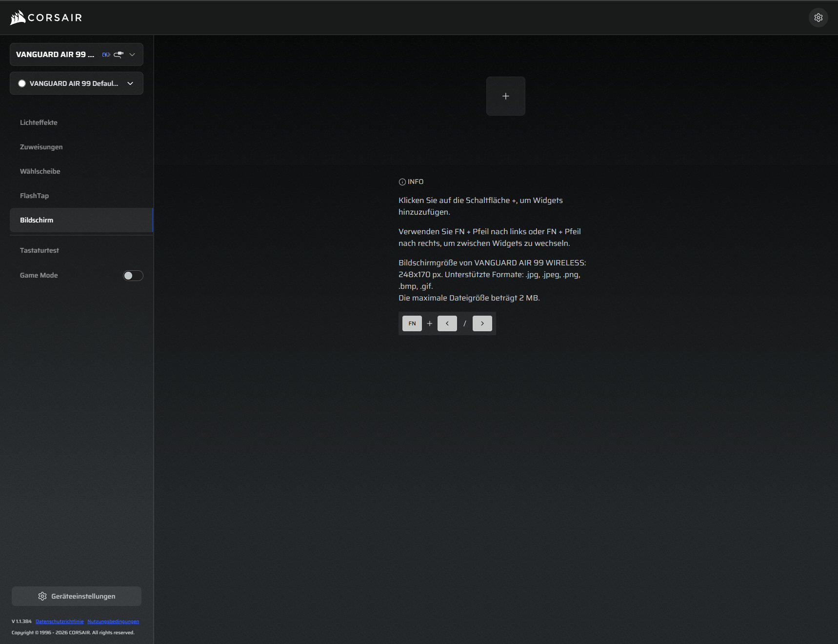
Task: Switch to the FlashTap page
Action: (x=34, y=196)
